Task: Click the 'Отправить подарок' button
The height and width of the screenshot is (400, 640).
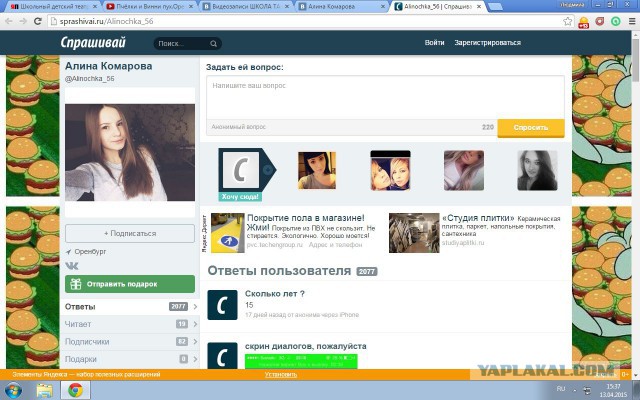Action: (130, 284)
